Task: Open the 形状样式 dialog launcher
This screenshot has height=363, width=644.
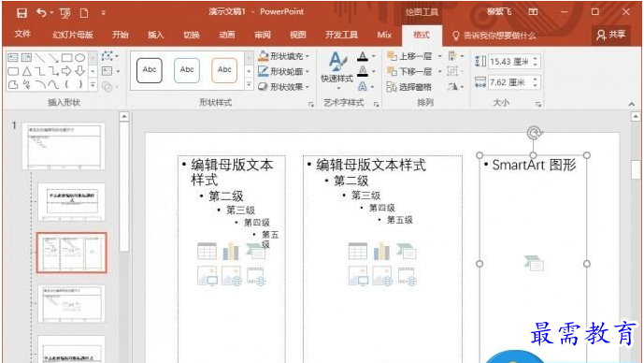Action: click(x=311, y=105)
